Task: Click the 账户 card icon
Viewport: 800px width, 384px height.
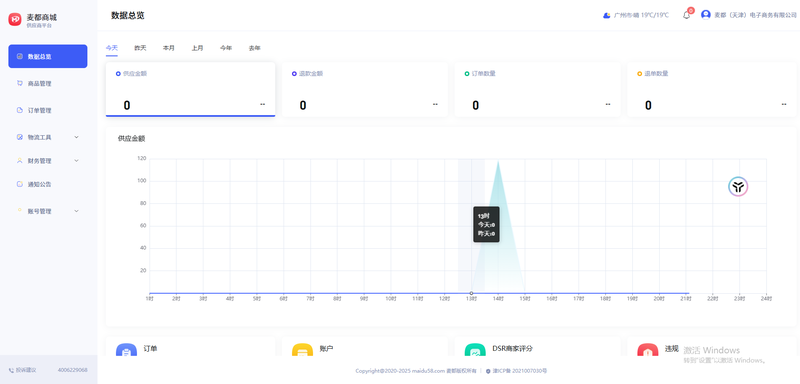Action: pos(302,351)
